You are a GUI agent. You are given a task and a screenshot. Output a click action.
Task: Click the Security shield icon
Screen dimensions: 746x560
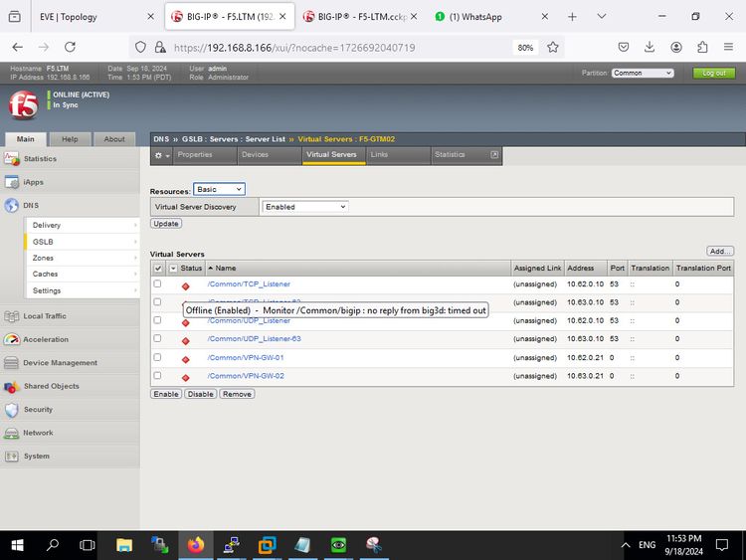pyautogui.click(x=12, y=409)
